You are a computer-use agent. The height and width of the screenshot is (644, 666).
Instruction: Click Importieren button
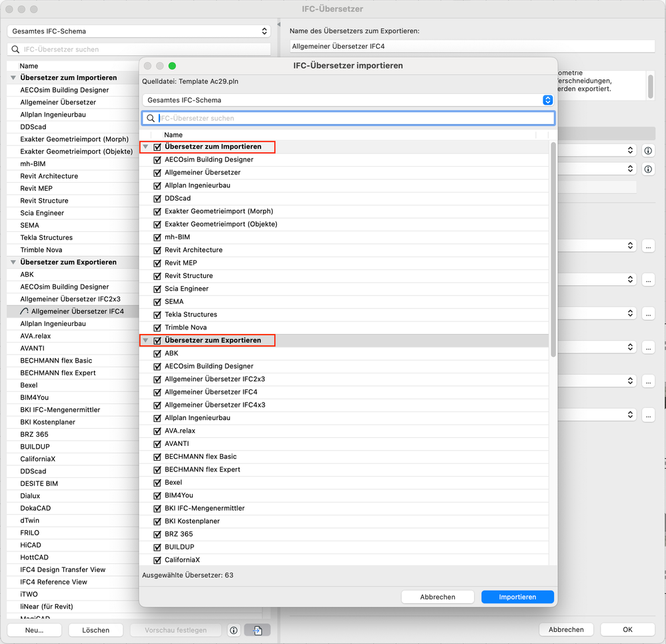click(517, 597)
